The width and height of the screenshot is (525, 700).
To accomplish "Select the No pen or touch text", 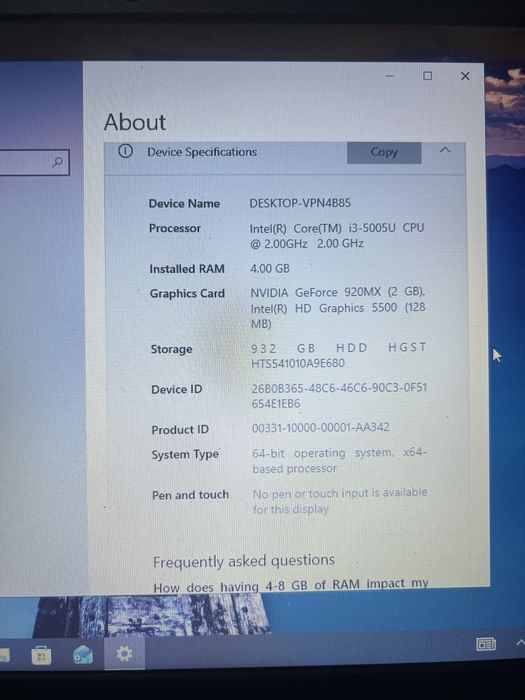I will 340,501.
